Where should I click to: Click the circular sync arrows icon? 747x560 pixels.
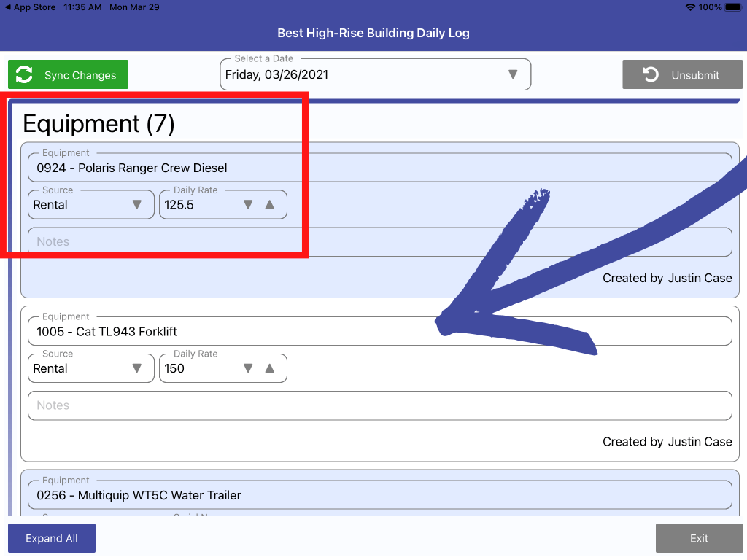point(24,75)
